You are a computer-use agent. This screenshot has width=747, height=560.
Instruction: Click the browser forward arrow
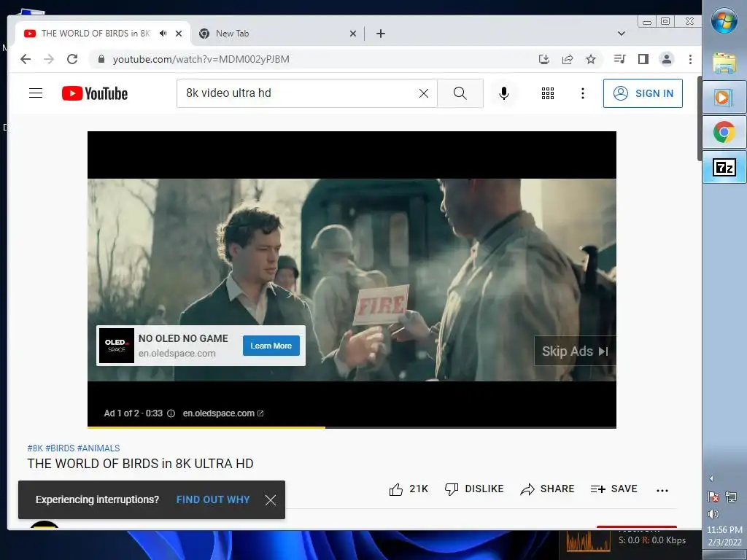49,59
